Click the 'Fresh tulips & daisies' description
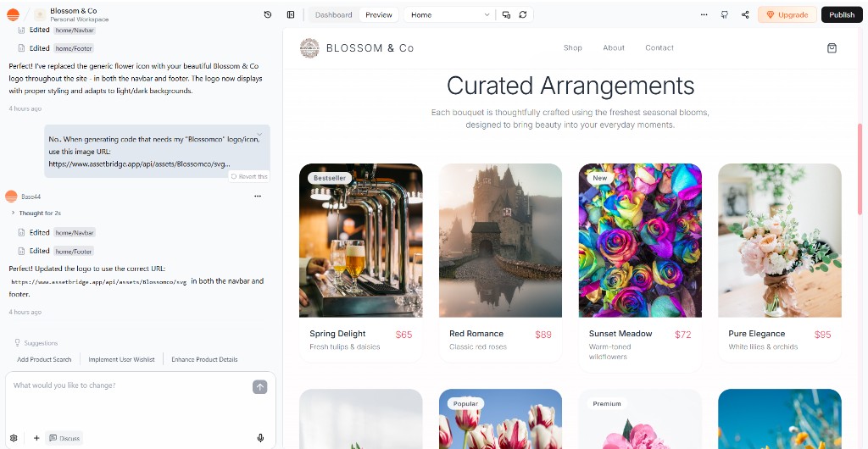Viewport: 868px width, 449px height. coord(345,346)
